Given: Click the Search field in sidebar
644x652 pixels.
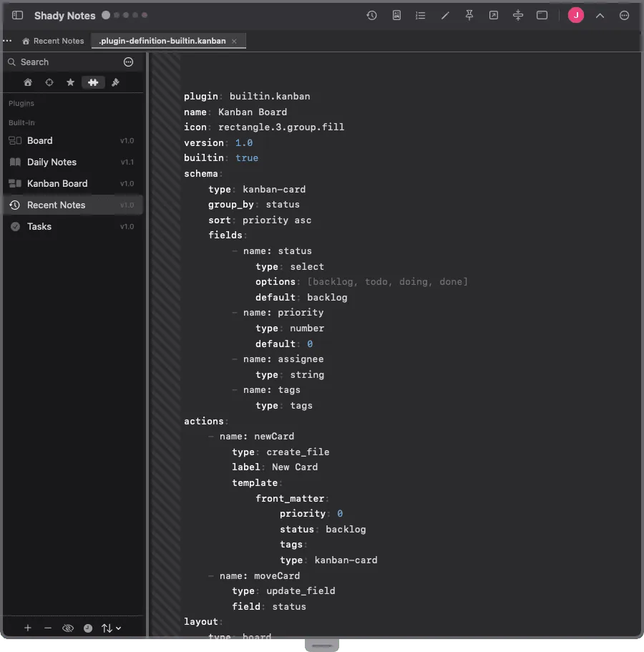Looking at the screenshot, I should pyautogui.click(x=62, y=62).
